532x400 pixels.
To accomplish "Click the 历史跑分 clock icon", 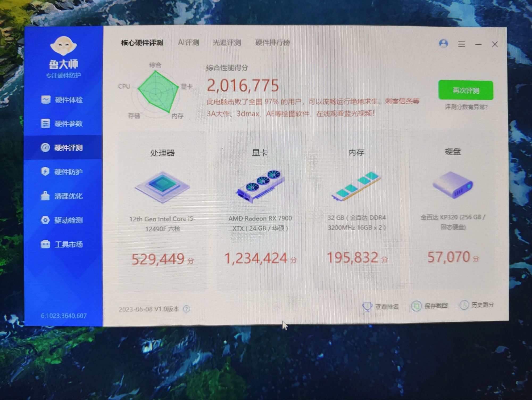I will coord(464,305).
